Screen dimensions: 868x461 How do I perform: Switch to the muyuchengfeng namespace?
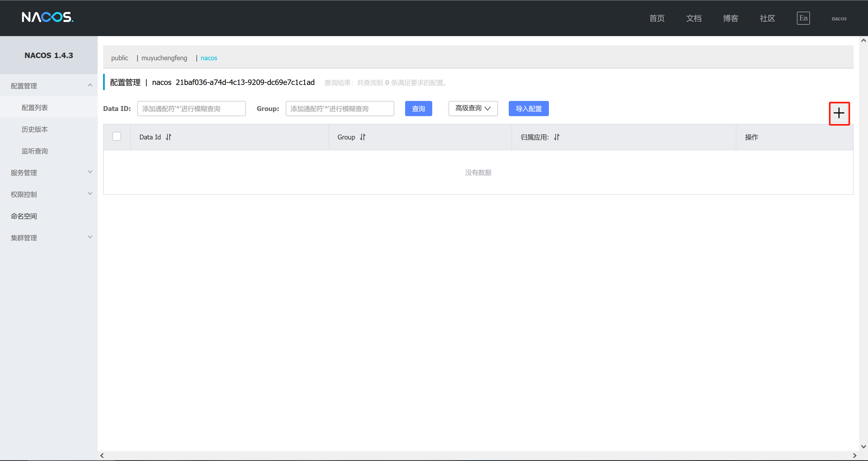[164, 58]
